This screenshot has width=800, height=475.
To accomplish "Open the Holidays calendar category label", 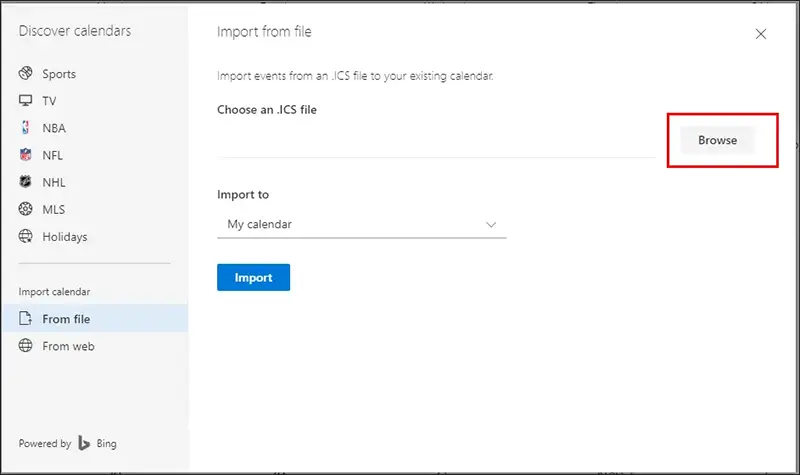I will (65, 237).
